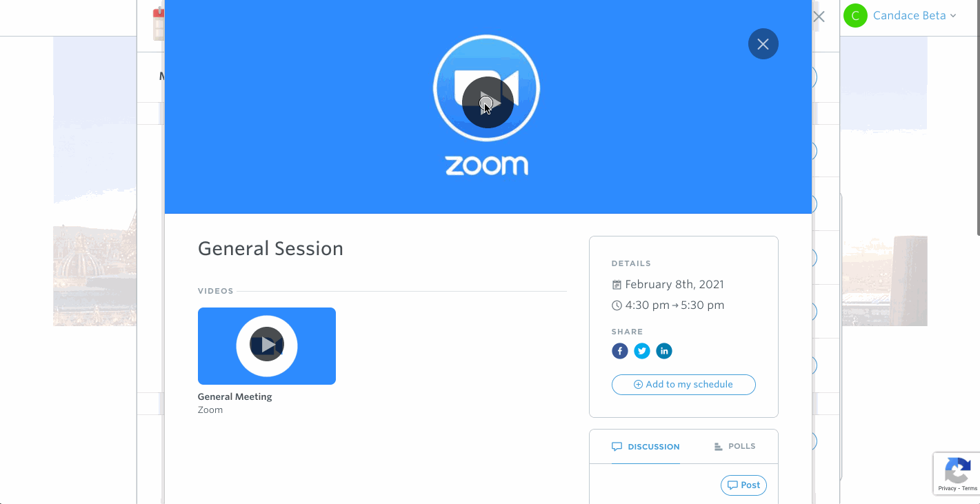This screenshot has width=980, height=504.
Task: Share the session on Facebook
Action: (620, 352)
